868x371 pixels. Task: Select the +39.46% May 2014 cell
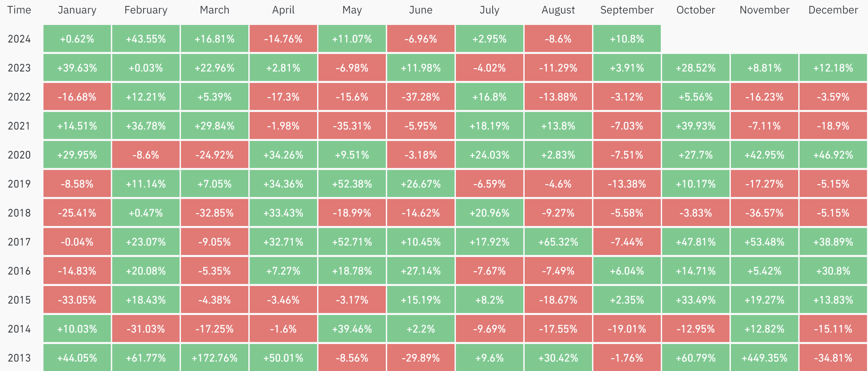352,329
